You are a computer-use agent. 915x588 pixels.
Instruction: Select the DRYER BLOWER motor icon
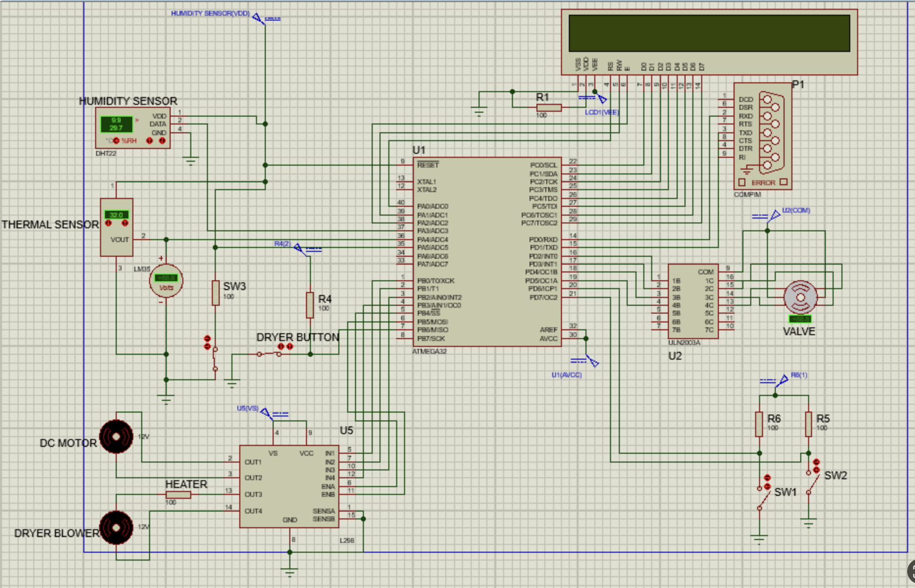[116, 527]
